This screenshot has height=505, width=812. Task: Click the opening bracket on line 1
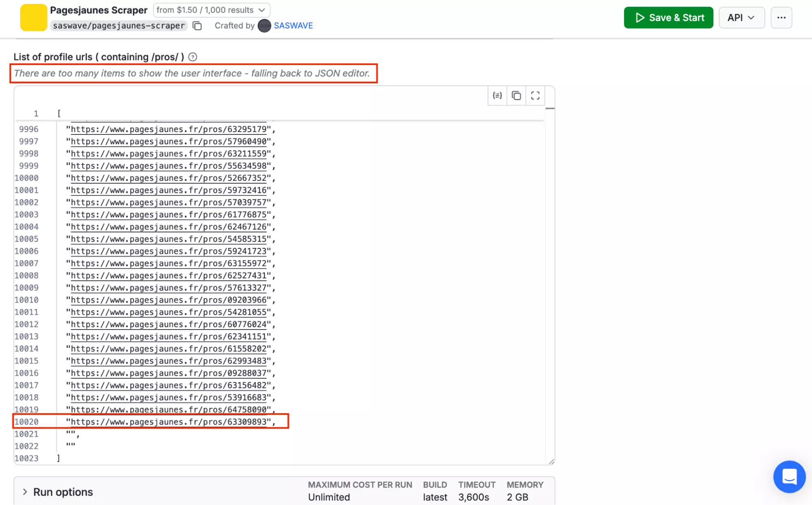(59, 113)
